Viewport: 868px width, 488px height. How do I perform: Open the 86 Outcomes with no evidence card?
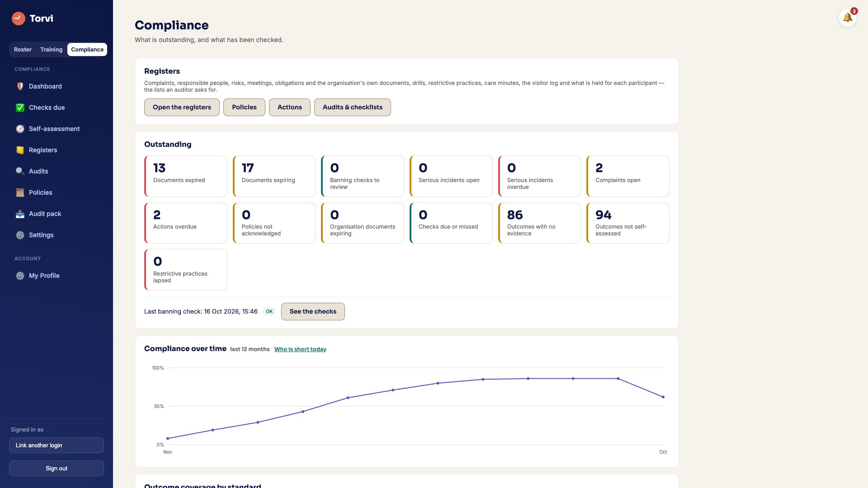(x=539, y=223)
